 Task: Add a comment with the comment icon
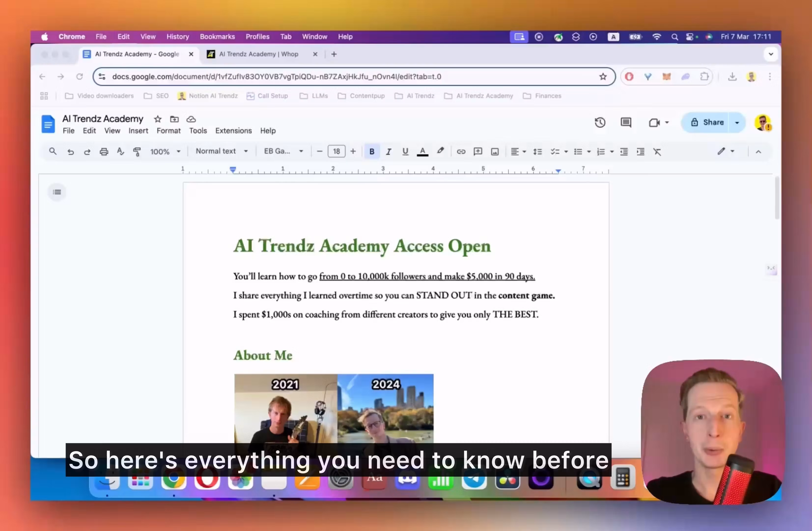click(x=626, y=123)
